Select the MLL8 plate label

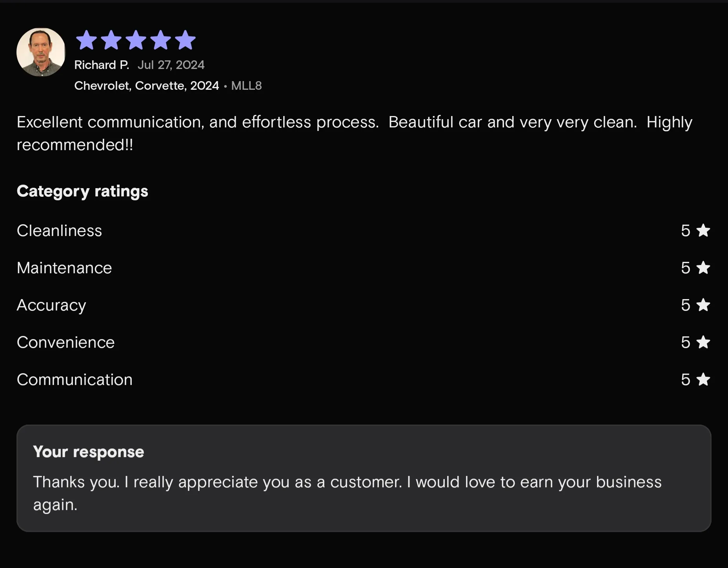pos(246,86)
